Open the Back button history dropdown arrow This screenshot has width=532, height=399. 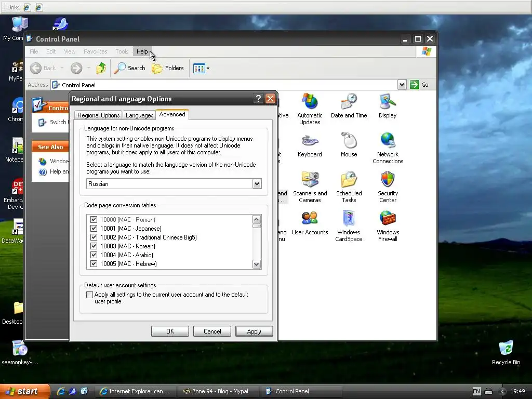(62, 68)
